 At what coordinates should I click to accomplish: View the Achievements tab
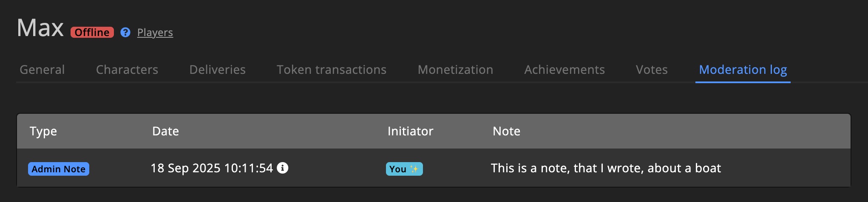[x=564, y=70]
